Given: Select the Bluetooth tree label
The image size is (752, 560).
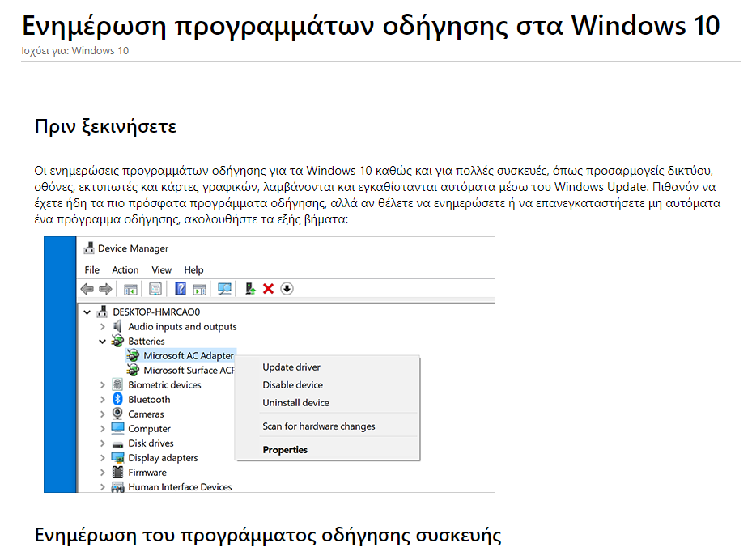Looking at the screenshot, I should (x=149, y=400).
